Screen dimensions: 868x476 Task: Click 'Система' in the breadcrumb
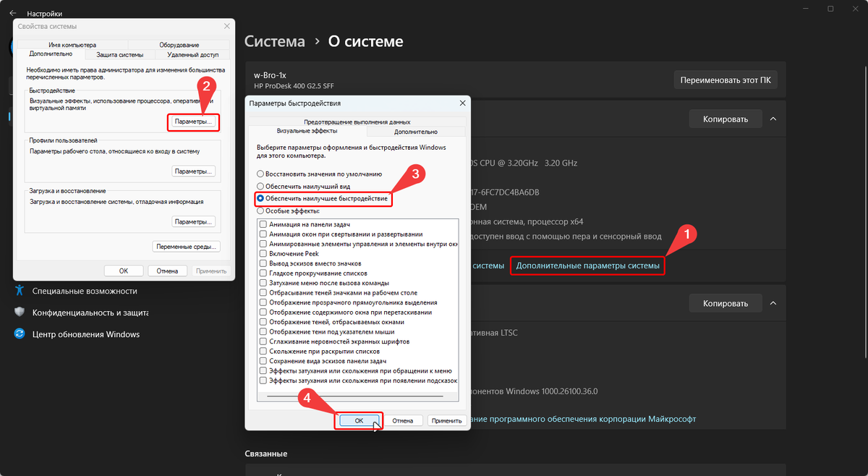pos(275,41)
